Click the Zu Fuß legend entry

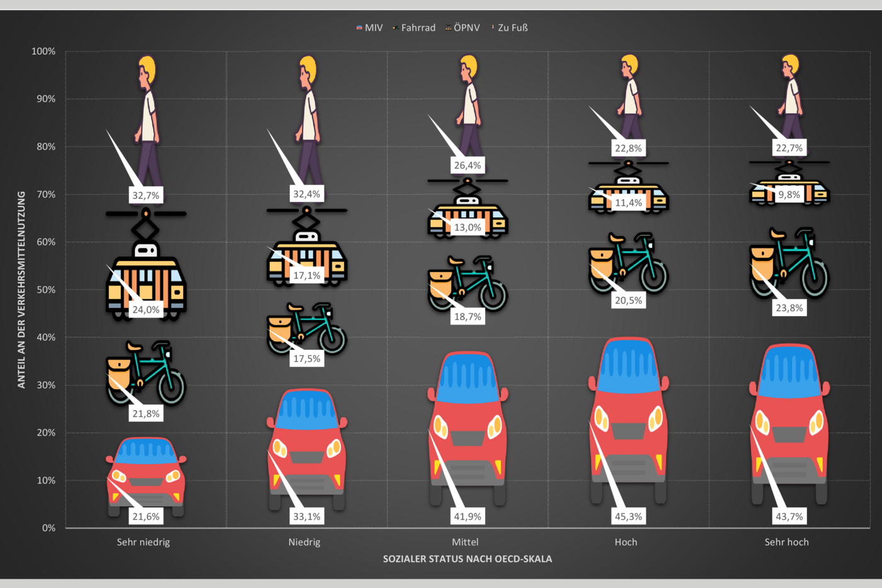(x=509, y=28)
